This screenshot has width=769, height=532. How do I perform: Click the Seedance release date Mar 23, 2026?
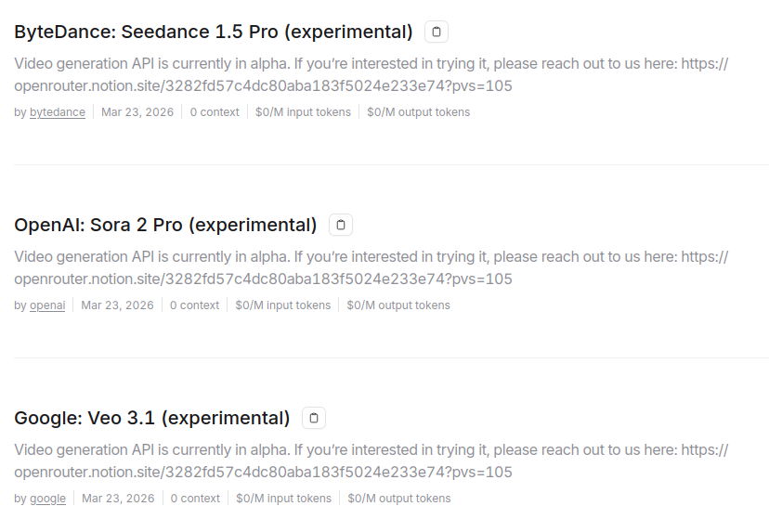[x=137, y=112]
